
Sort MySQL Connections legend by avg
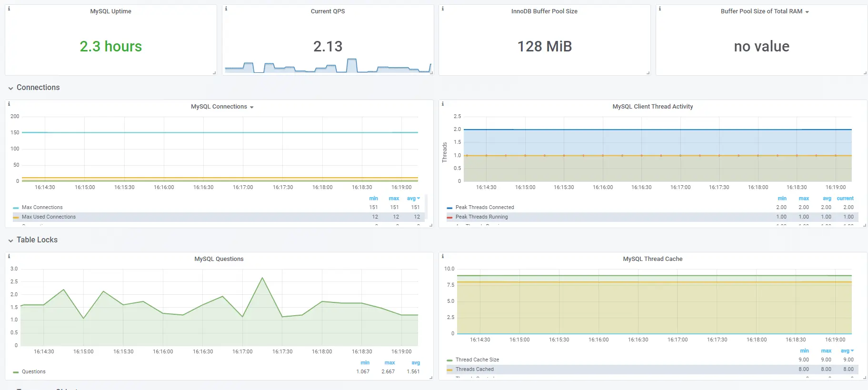coord(413,199)
